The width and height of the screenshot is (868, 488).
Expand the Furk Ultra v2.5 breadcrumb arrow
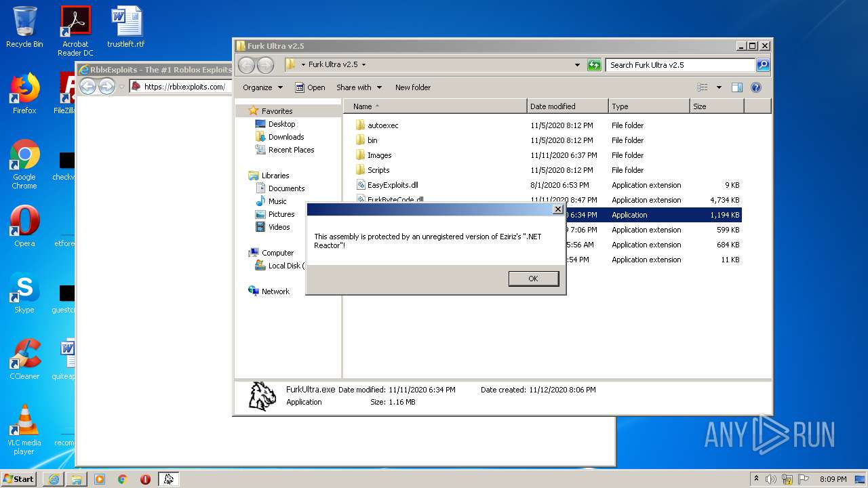tap(363, 65)
